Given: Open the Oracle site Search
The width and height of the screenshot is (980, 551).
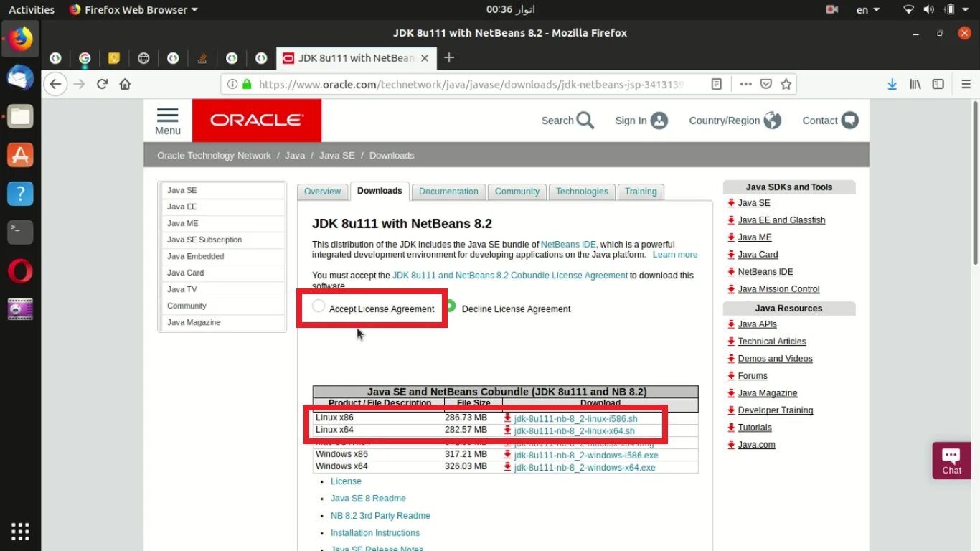Looking at the screenshot, I should [x=567, y=121].
